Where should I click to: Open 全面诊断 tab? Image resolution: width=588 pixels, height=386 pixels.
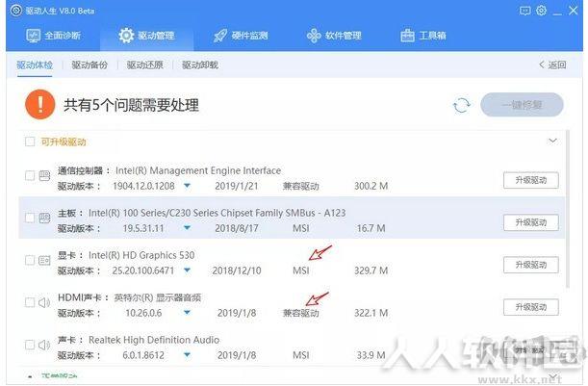(54, 36)
